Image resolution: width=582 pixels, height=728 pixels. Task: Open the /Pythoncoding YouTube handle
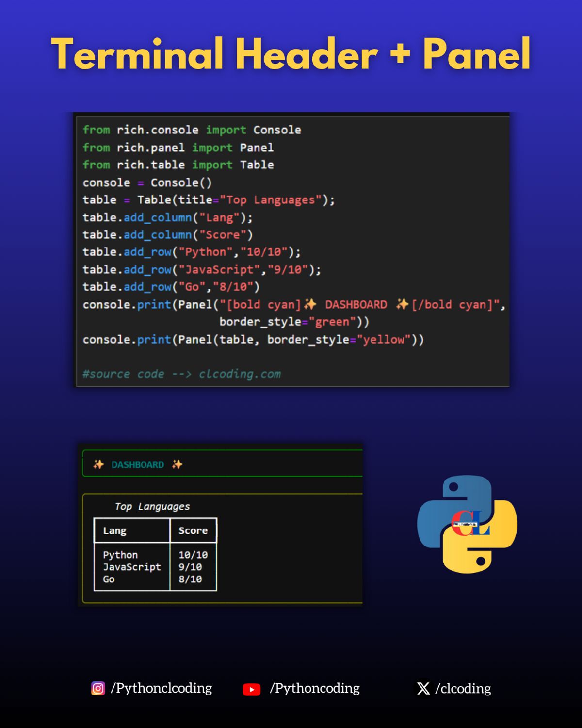tap(315, 689)
